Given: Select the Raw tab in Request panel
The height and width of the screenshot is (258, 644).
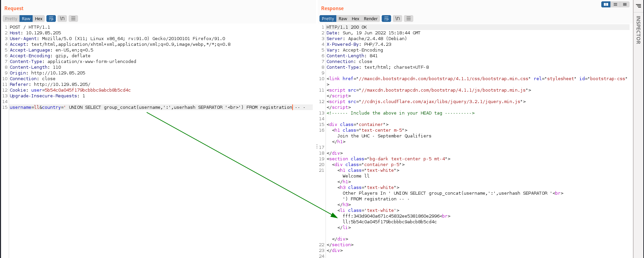Looking at the screenshot, I should [26, 19].
